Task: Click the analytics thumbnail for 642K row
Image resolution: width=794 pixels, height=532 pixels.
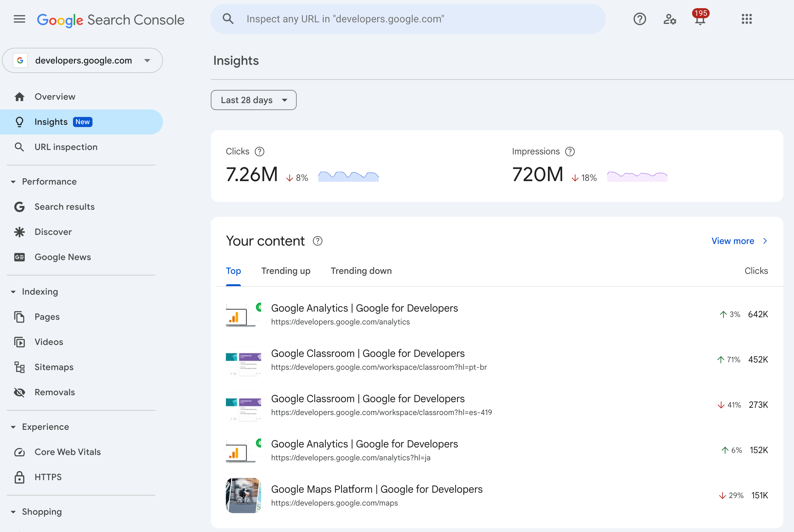Action: (x=243, y=314)
